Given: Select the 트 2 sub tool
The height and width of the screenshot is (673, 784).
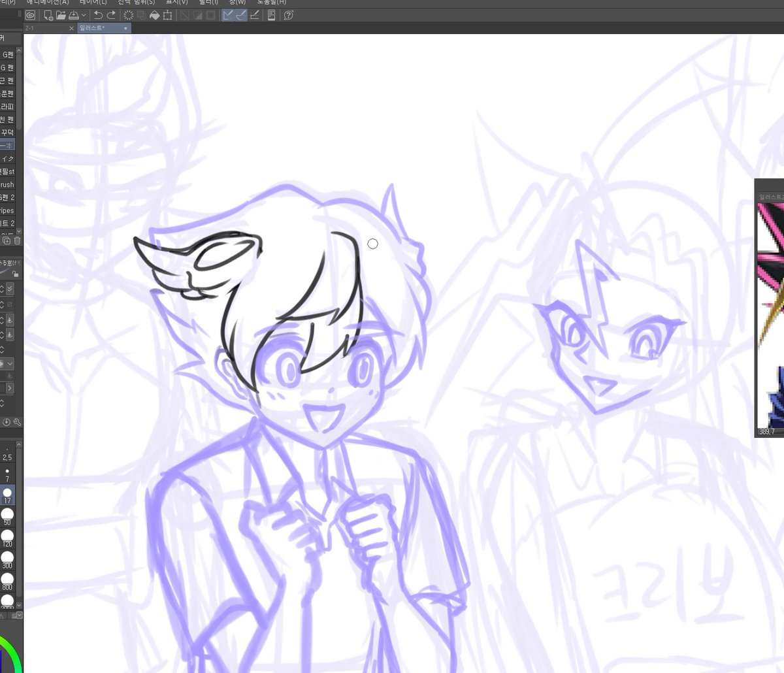Looking at the screenshot, I should coord(7,223).
